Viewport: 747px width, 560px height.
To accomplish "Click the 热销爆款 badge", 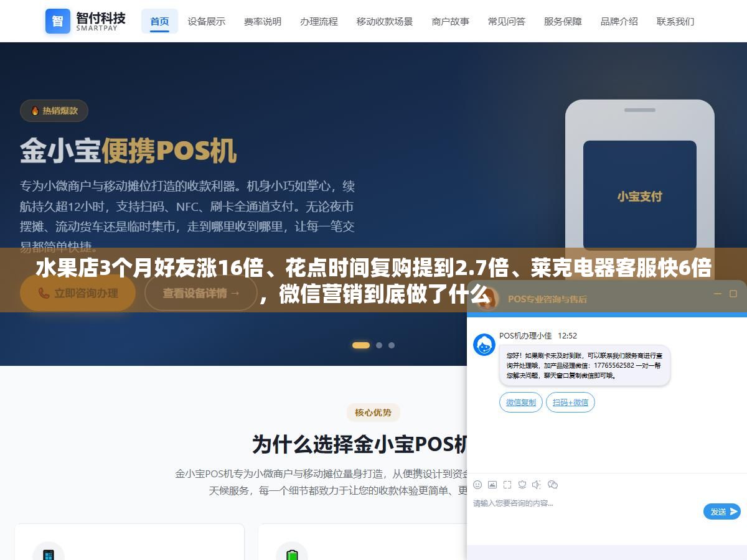I will point(54,111).
